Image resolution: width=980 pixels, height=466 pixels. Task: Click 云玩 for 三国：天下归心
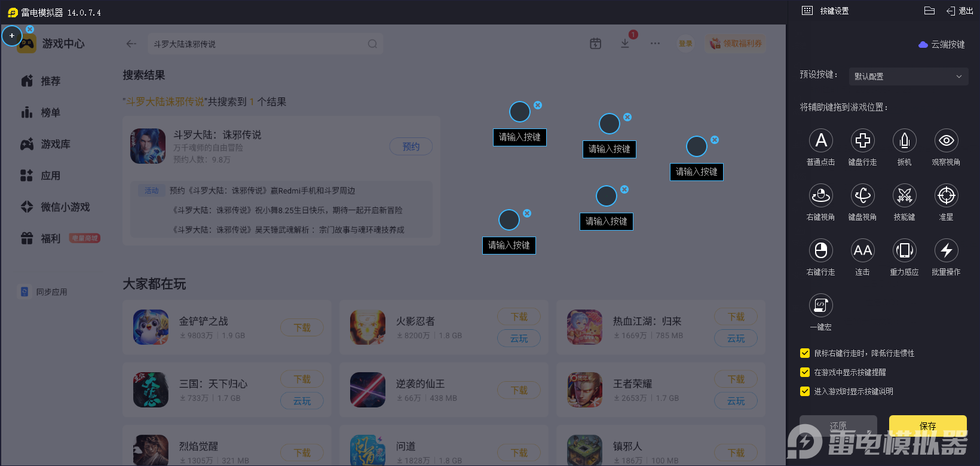point(302,401)
